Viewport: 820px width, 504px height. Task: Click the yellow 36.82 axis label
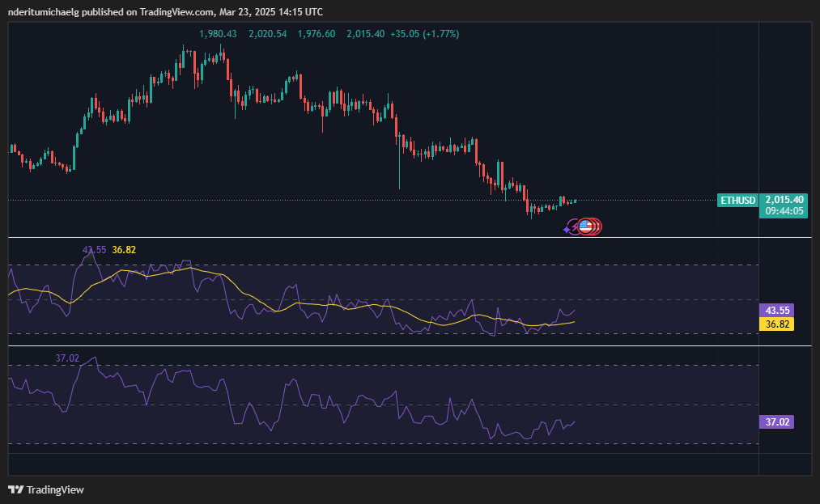(776, 324)
